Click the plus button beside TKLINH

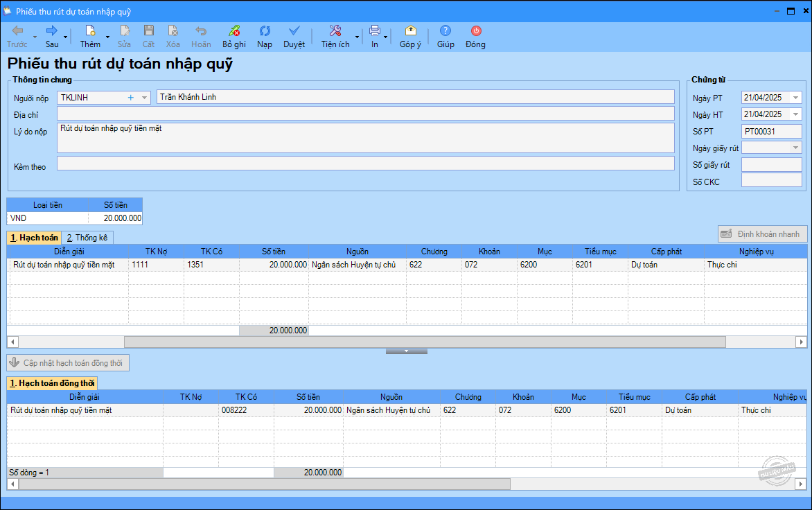click(x=130, y=98)
